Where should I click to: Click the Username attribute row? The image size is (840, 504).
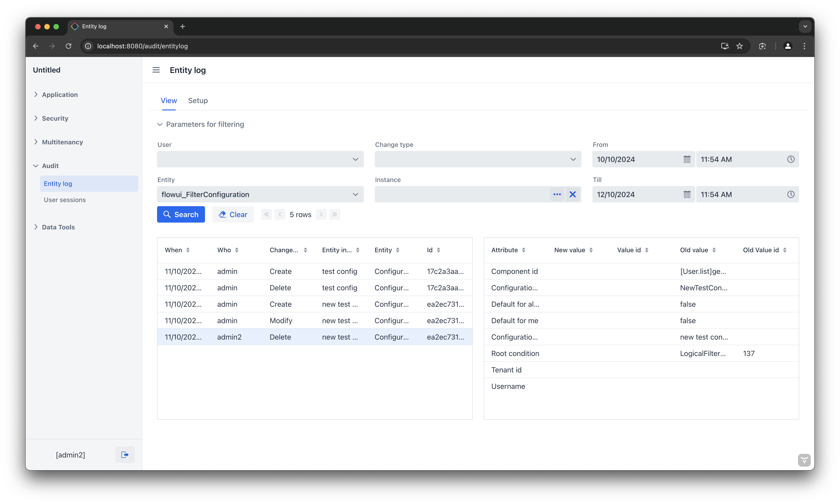point(641,386)
